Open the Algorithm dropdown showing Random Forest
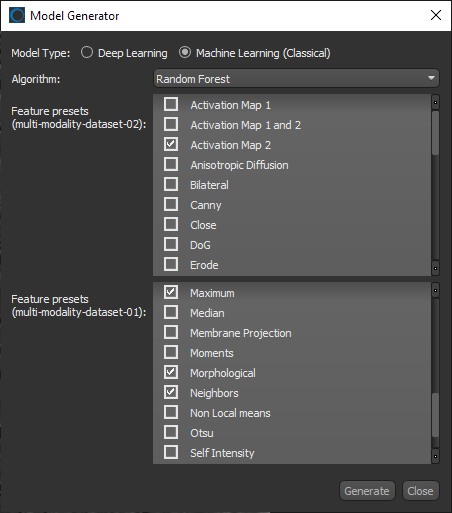Viewport: 452px width, 513px height. click(296, 79)
